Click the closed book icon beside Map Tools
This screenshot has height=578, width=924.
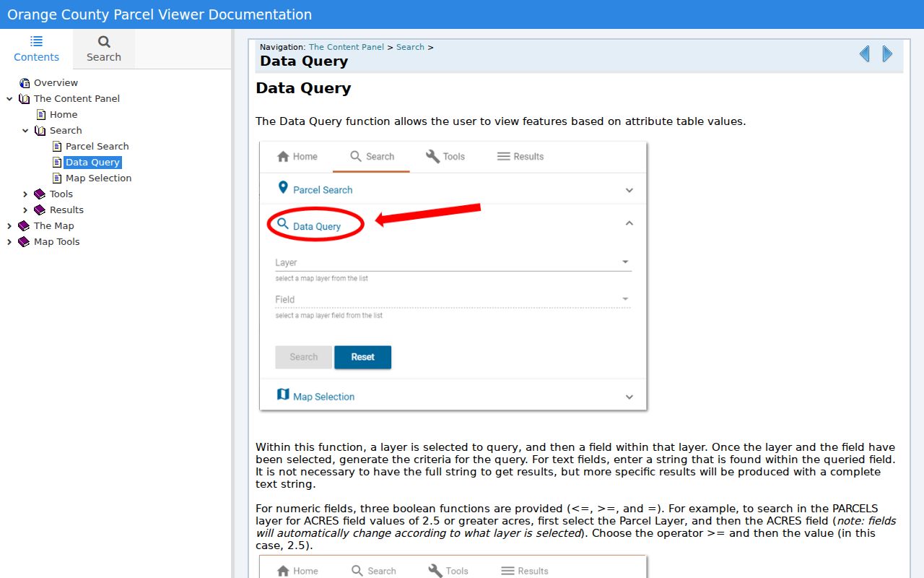pos(25,242)
